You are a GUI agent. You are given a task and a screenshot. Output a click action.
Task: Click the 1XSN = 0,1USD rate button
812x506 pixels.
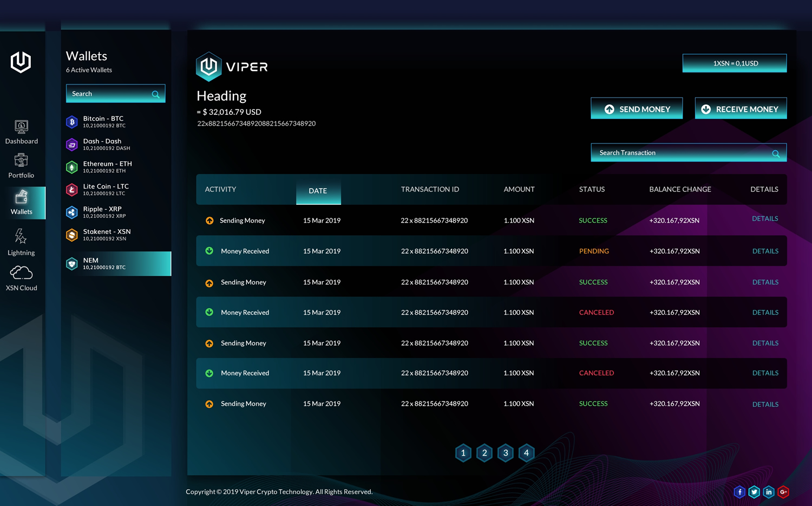735,63
